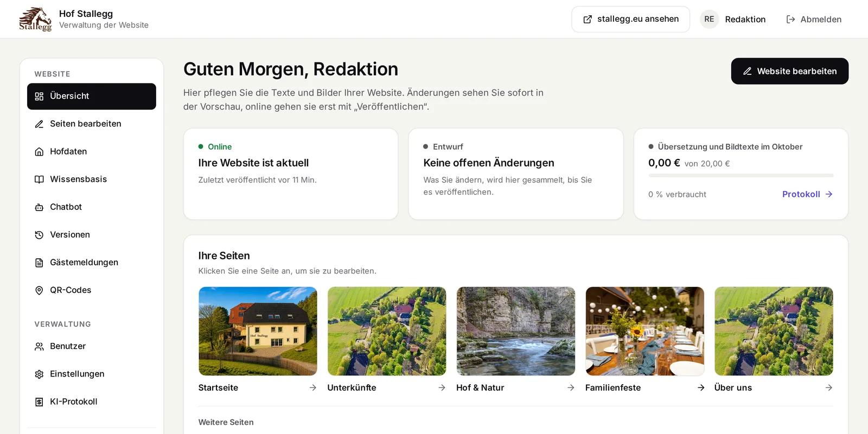Click the arrow next to Unterkünfte
Viewport: 868px width, 434px height.
442,387
